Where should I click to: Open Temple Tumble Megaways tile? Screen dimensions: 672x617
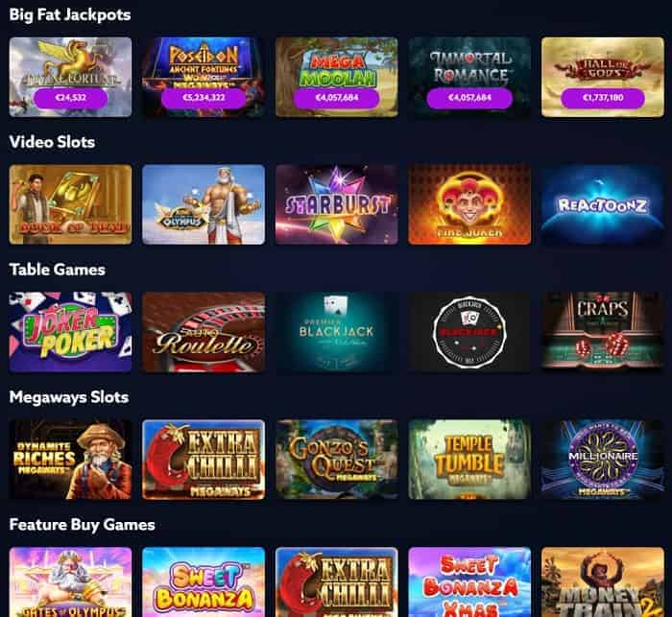tap(469, 460)
